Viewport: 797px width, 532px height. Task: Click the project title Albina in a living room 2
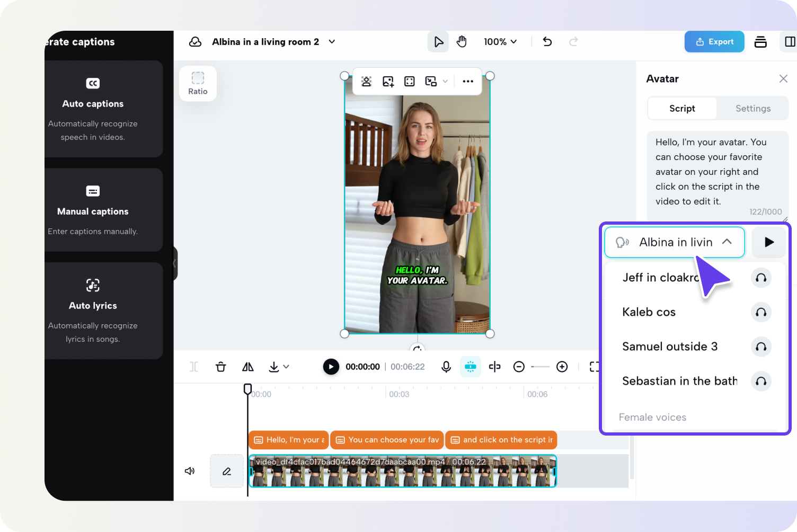pyautogui.click(x=265, y=42)
